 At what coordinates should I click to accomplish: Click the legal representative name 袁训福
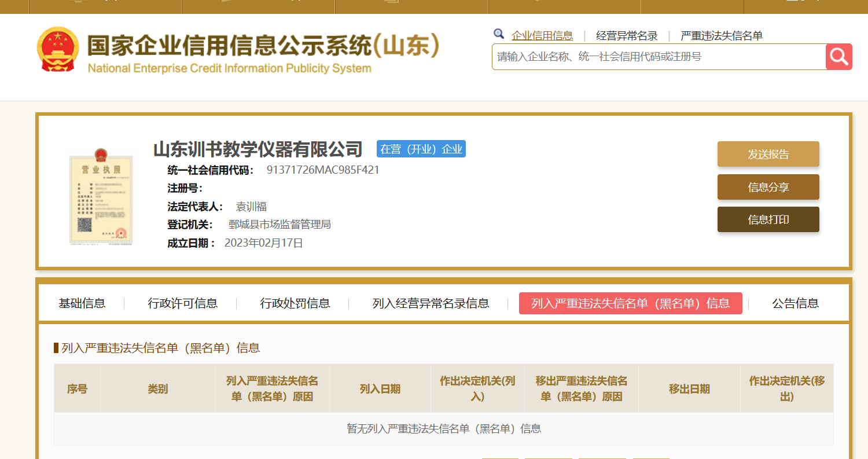[x=251, y=207]
